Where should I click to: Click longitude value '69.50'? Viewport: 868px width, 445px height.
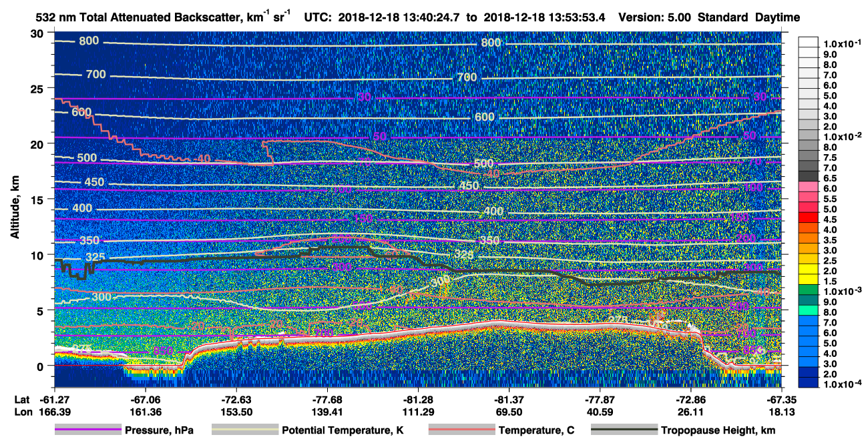coord(509,412)
